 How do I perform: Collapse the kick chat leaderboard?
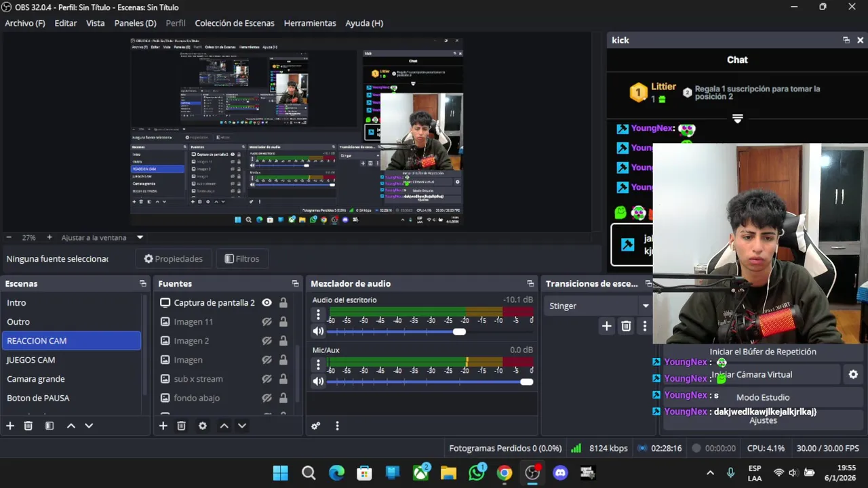738,119
